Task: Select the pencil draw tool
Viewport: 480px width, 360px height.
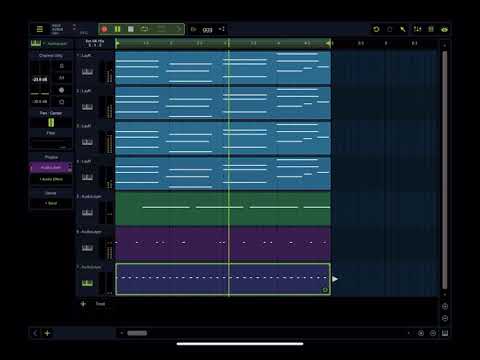Action: [403, 29]
